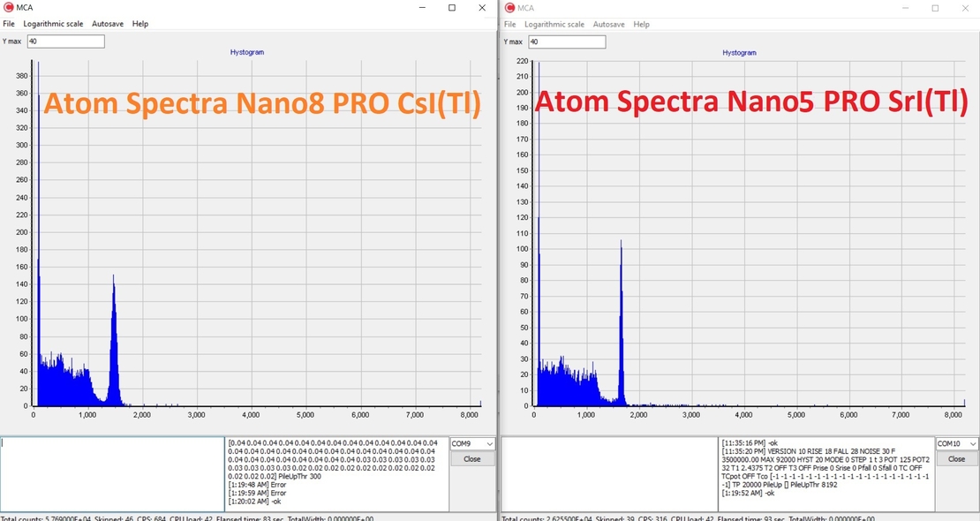980x521 pixels.
Task: Maximize the left MCA window
Action: coord(452,7)
